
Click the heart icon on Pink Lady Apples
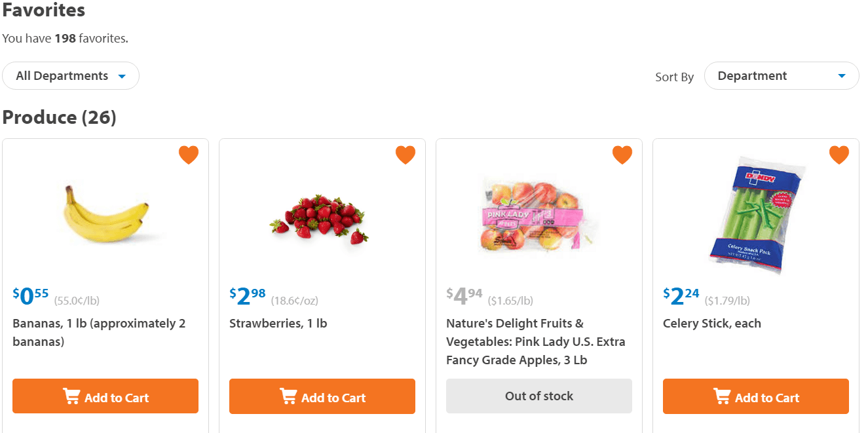pyautogui.click(x=622, y=155)
